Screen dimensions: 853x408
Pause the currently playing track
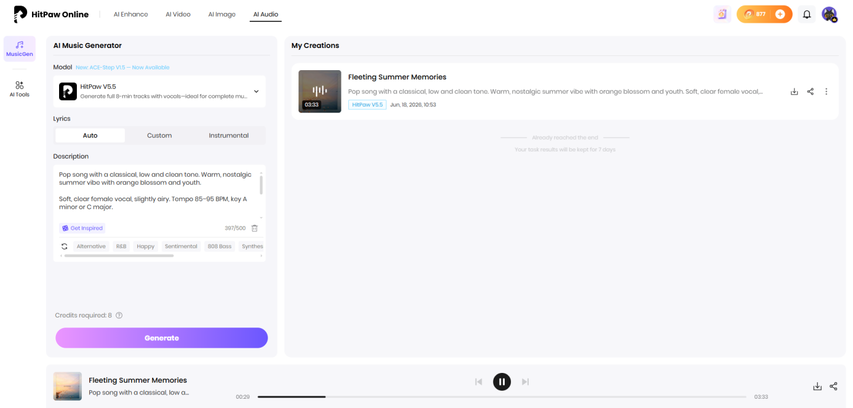coord(502,382)
